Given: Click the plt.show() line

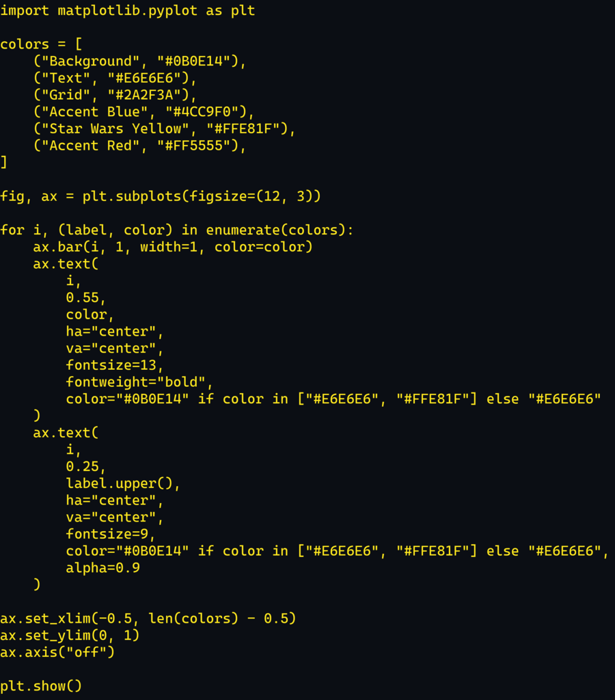Looking at the screenshot, I should [x=41, y=686].
